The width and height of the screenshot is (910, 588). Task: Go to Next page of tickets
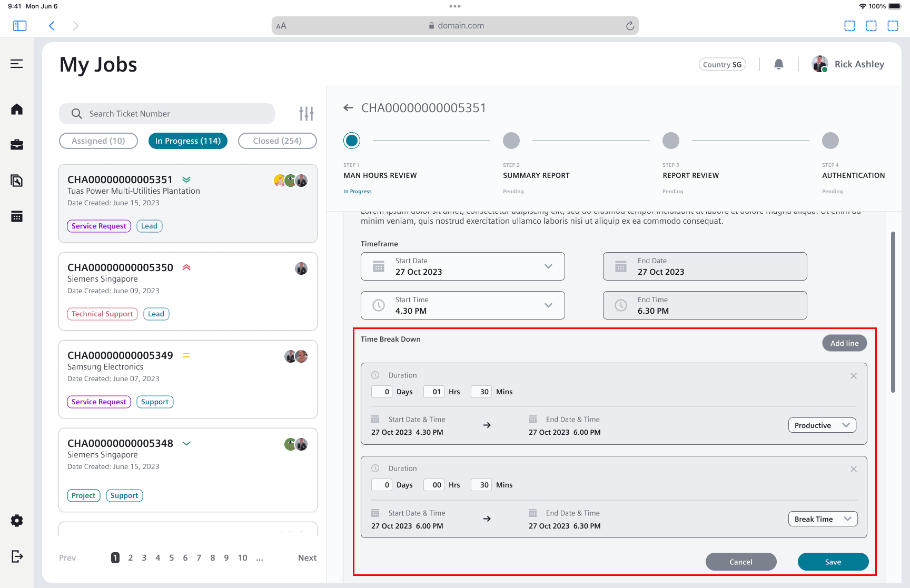(307, 558)
